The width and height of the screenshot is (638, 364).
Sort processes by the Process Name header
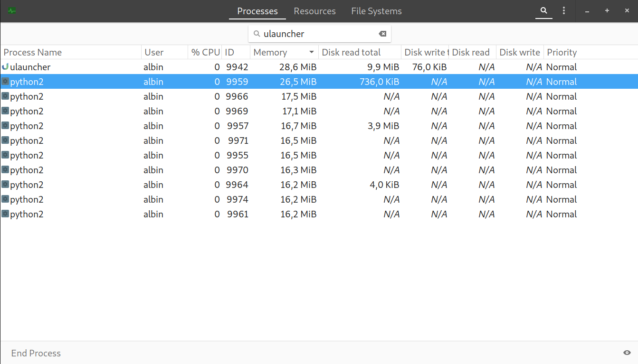32,52
